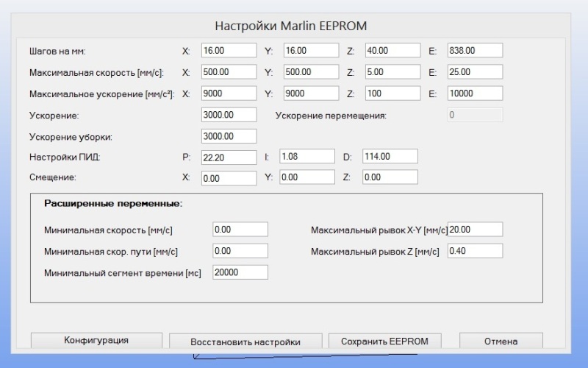The height and width of the screenshot is (368, 588).
Task: Click the Ускорение уборки label
Action: pos(71,137)
